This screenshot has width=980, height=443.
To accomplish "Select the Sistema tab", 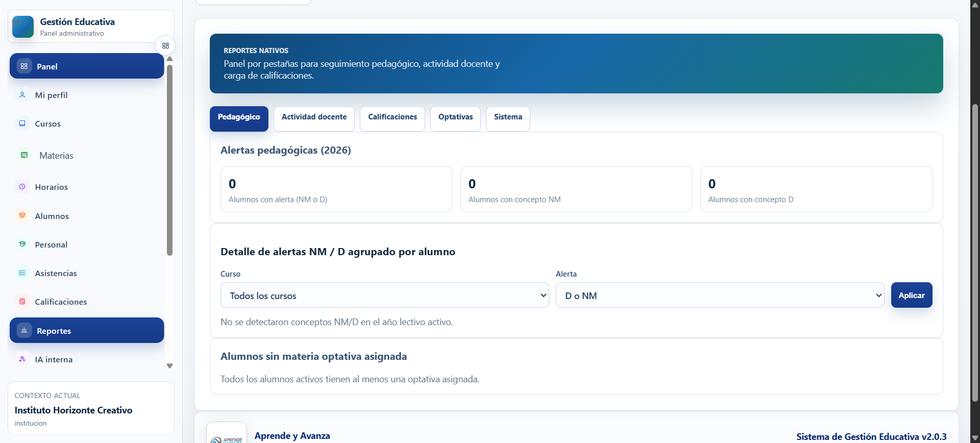I will pos(508,118).
